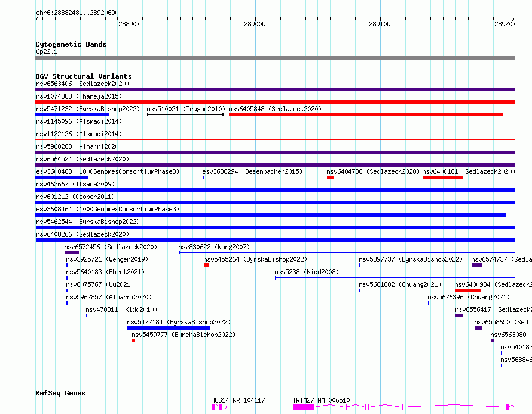This screenshot has height=414, width=532.
Task: Select the blue nsv5471232 variant bar
Action: (72, 115)
